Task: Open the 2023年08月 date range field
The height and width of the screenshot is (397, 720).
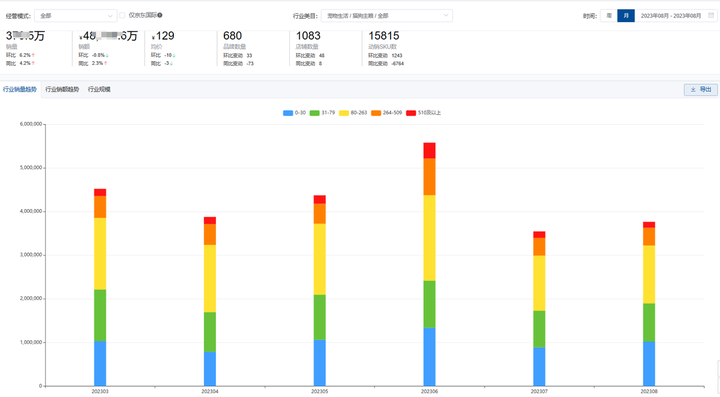Action: (675, 16)
